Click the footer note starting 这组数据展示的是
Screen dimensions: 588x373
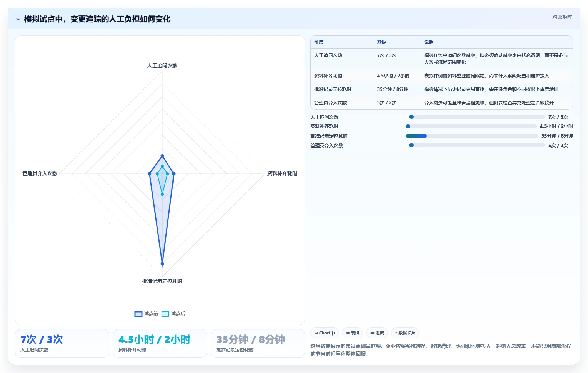pos(441,350)
